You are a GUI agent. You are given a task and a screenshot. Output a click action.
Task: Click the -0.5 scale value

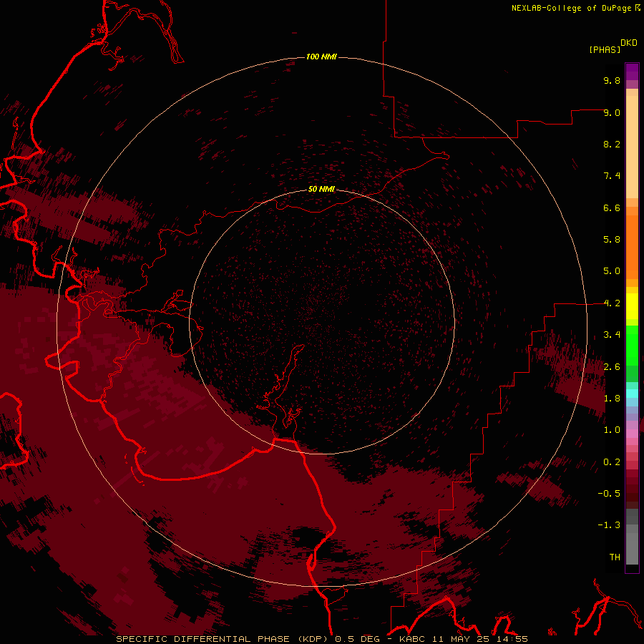(x=609, y=494)
